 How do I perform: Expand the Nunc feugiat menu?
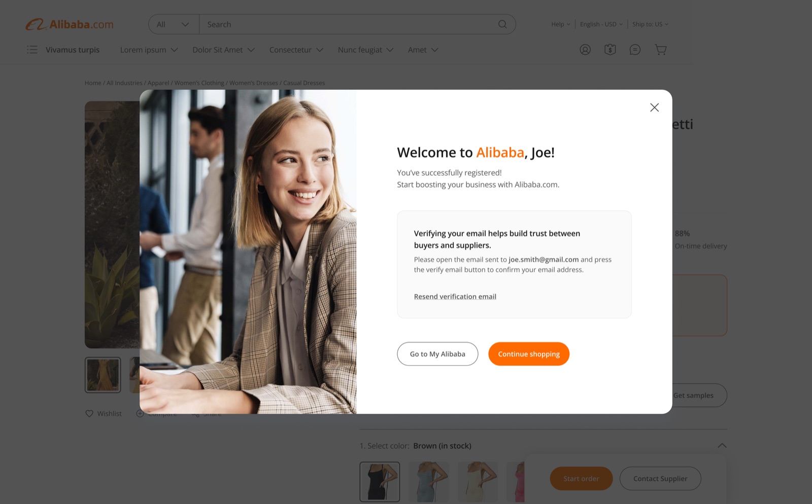pyautogui.click(x=366, y=50)
